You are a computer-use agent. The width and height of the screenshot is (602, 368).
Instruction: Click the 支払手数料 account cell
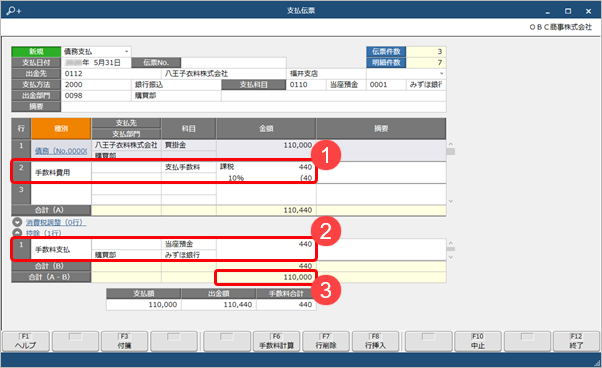[x=189, y=167]
